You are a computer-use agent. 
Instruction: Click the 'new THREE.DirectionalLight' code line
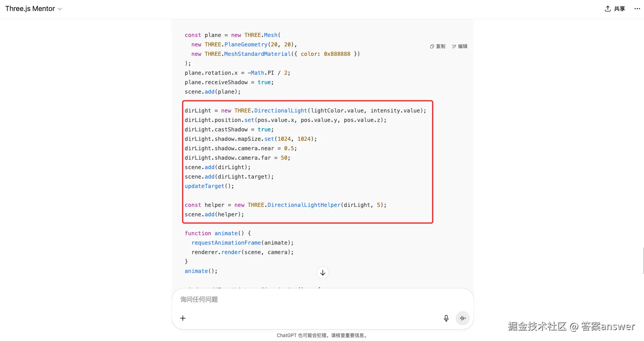click(305, 111)
